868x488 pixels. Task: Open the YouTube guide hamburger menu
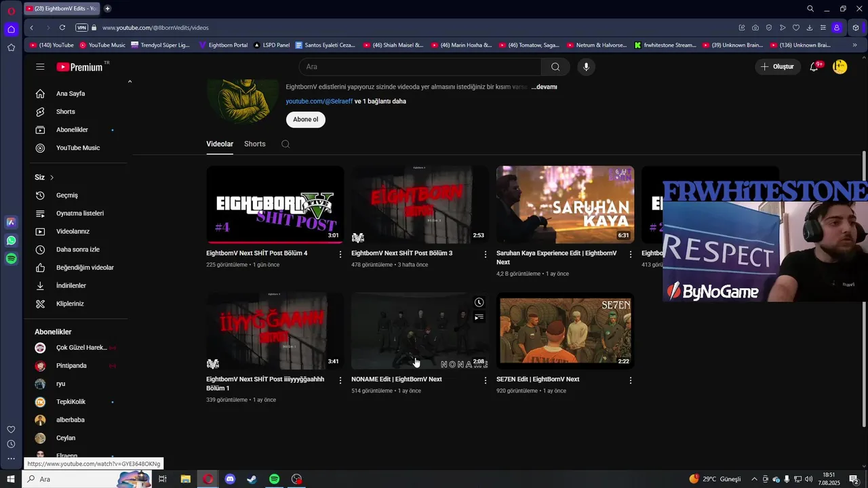point(40,66)
